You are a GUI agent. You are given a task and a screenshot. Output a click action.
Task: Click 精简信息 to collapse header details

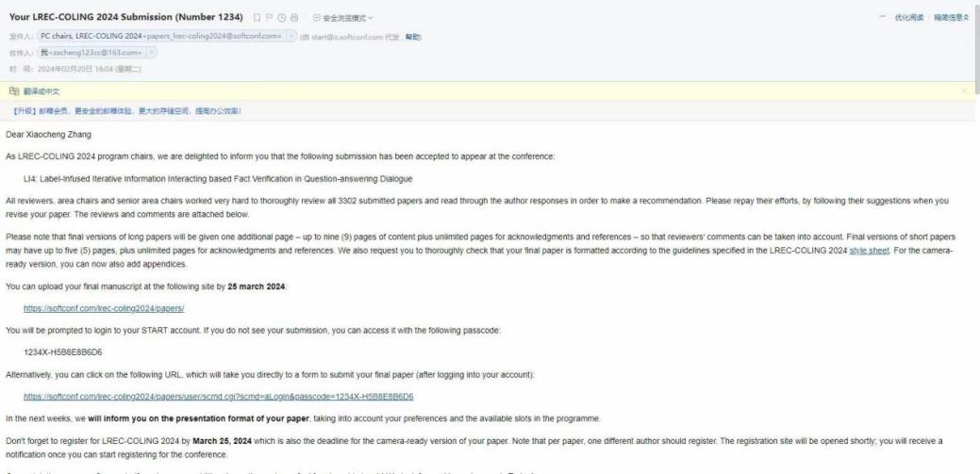click(x=952, y=18)
